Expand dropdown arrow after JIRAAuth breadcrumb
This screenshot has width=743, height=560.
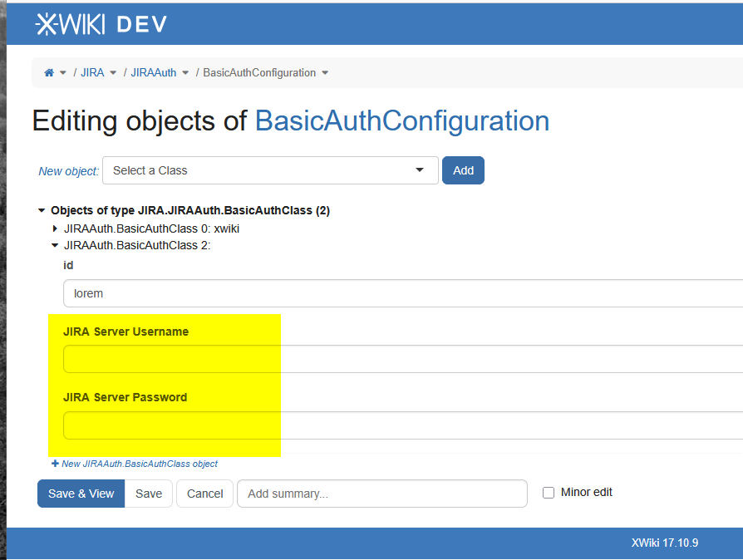(186, 73)
